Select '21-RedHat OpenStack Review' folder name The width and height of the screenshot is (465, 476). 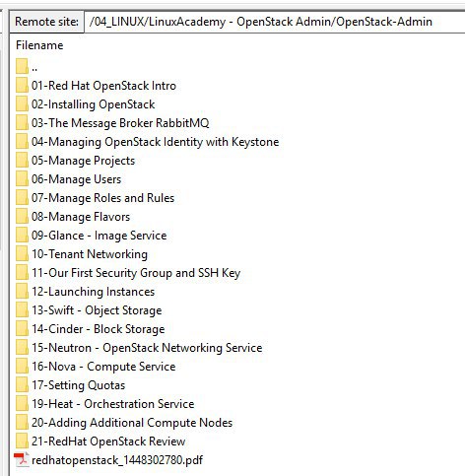[x=108, y=442]
